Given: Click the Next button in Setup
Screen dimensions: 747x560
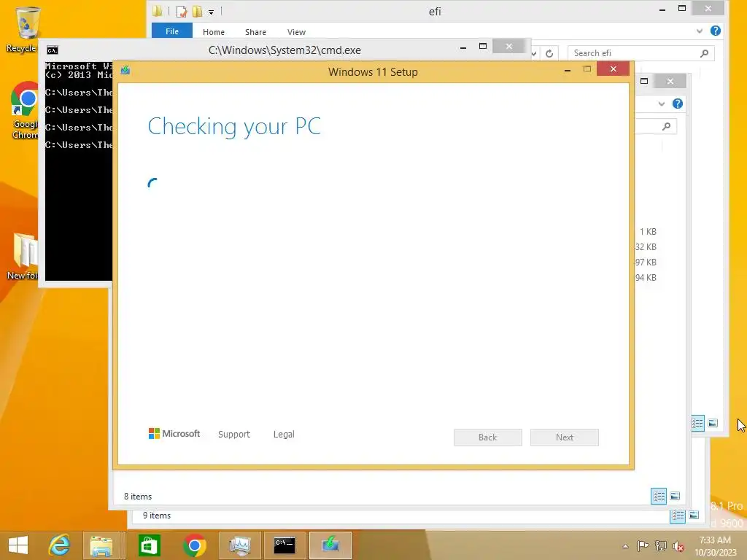Looking at the screenshot, I should 565,437.
